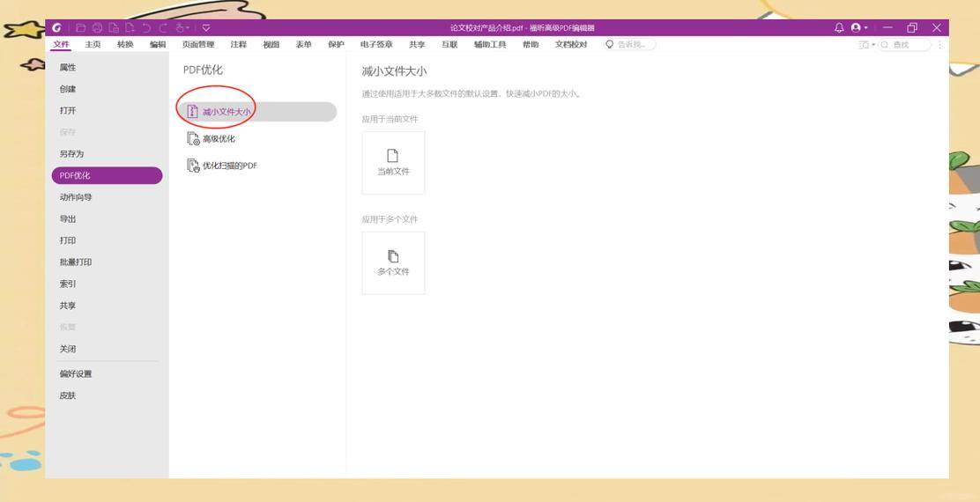Switch to the 编辑 tab
The height and width of the screenshot is (502, 980).
tap(158, 44)
